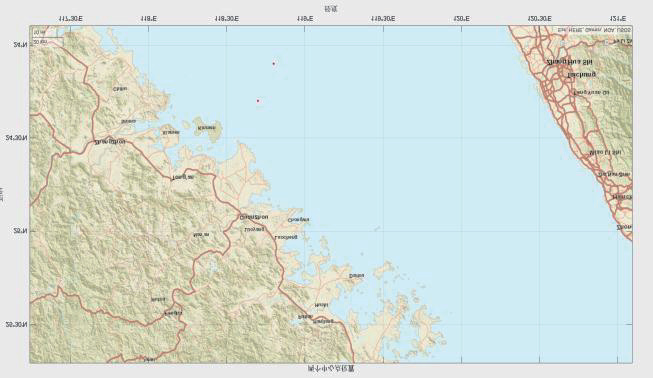Click the upper magenta marker in the sea
This screenshot has height=378, width=653.
(x=274, y=64)
